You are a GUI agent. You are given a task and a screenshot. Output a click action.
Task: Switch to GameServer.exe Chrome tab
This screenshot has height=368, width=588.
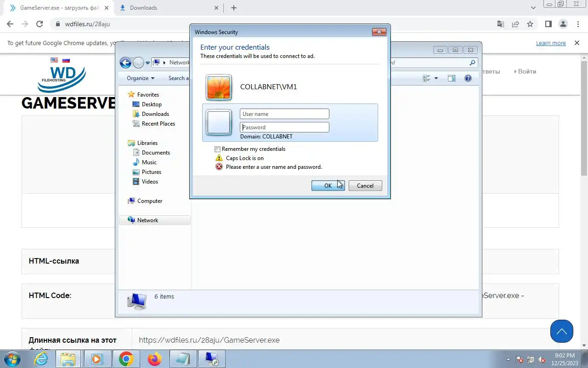pyautogui.click(x=58, y=8)
